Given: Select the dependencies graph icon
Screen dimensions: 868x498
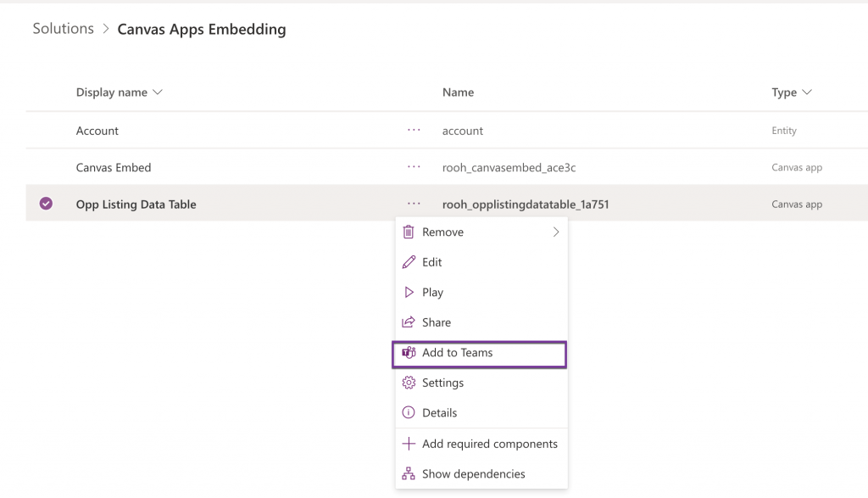Looking at the screenshot, I should pos(410,473).
